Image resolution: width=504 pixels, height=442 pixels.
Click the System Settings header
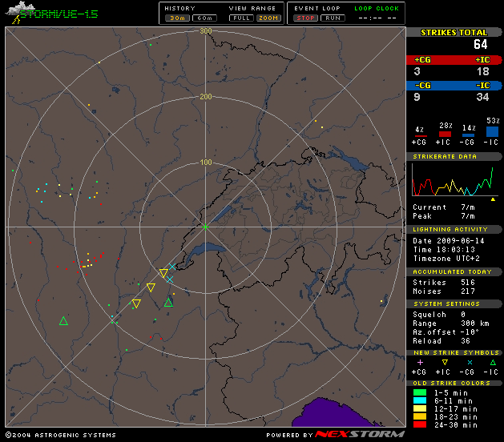point(454,304)
